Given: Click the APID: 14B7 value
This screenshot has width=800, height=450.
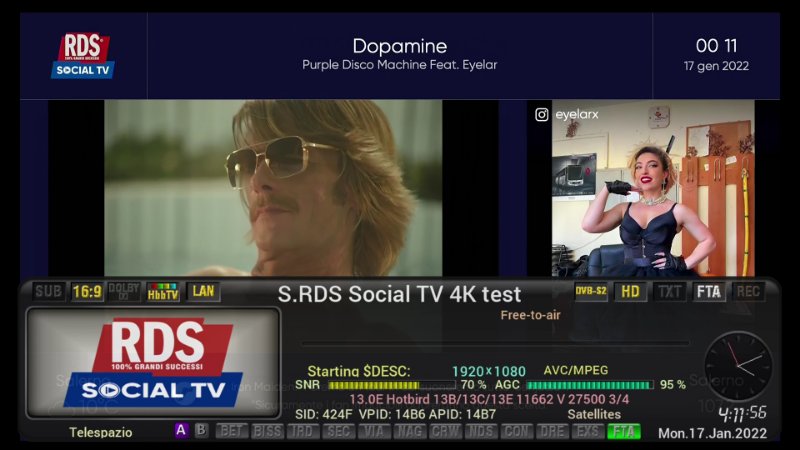Looking at the screenshot, I should click(x=462, y=414).
